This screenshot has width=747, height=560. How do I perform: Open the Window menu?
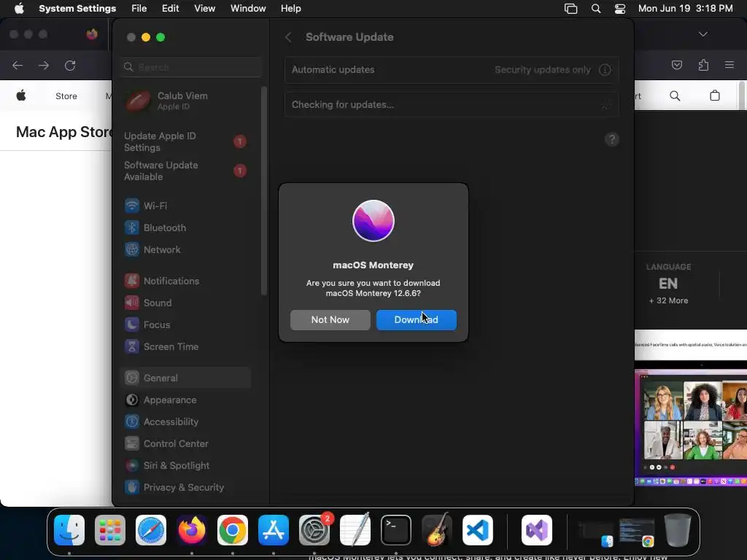[x=248, y=9]
